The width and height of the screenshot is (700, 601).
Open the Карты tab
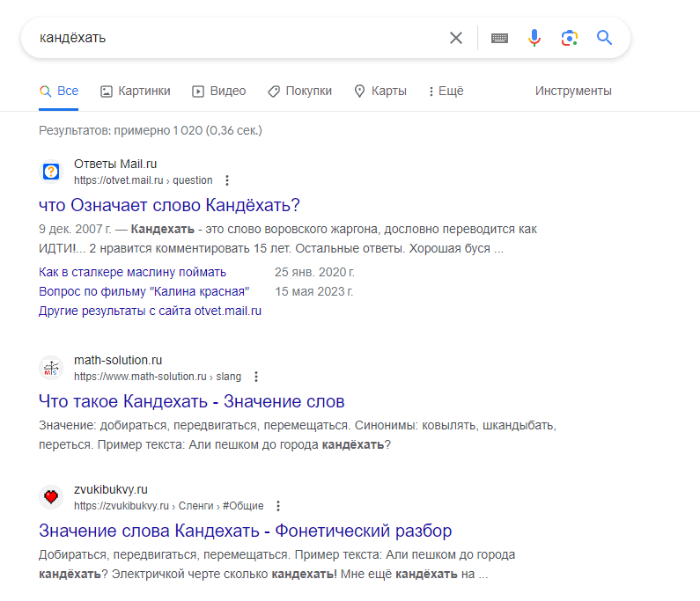click(x=380, y=91)
